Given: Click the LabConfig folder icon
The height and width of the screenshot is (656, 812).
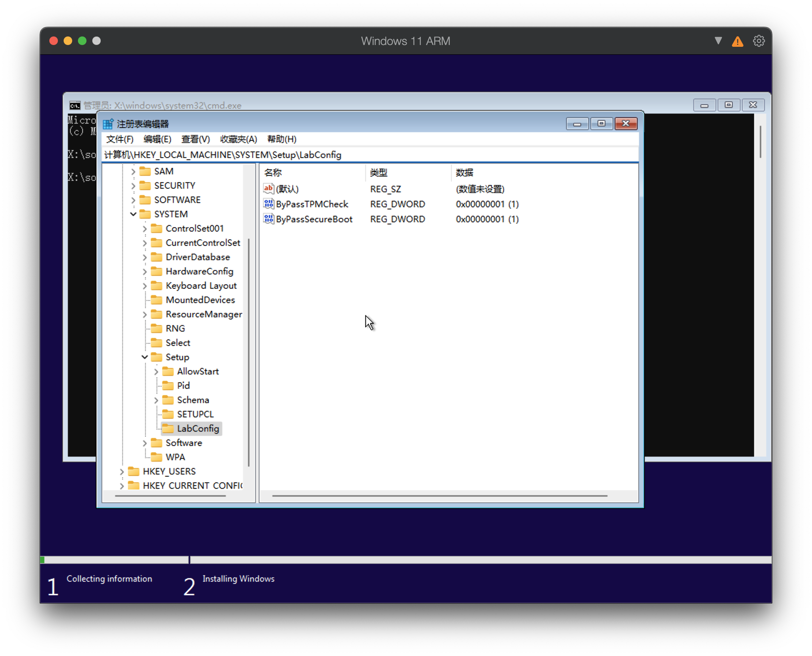Looking at the screenshot, I should (168, 428).
